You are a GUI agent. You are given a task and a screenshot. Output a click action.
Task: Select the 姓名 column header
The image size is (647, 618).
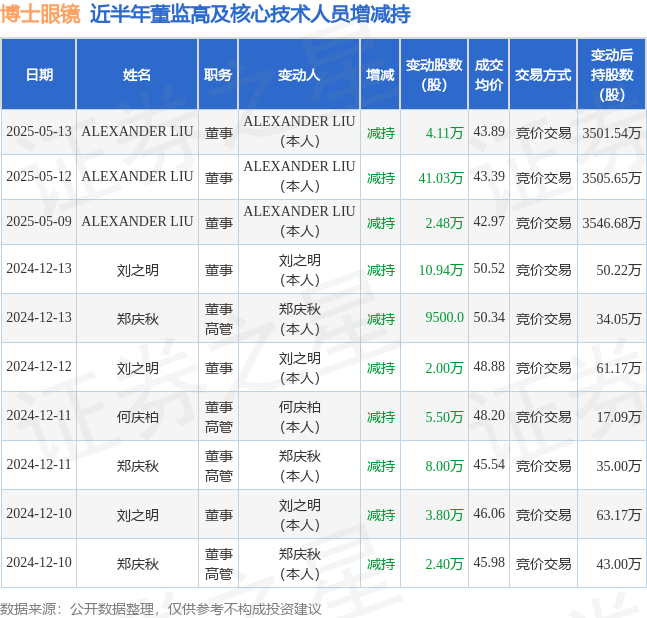pos(137,75)
